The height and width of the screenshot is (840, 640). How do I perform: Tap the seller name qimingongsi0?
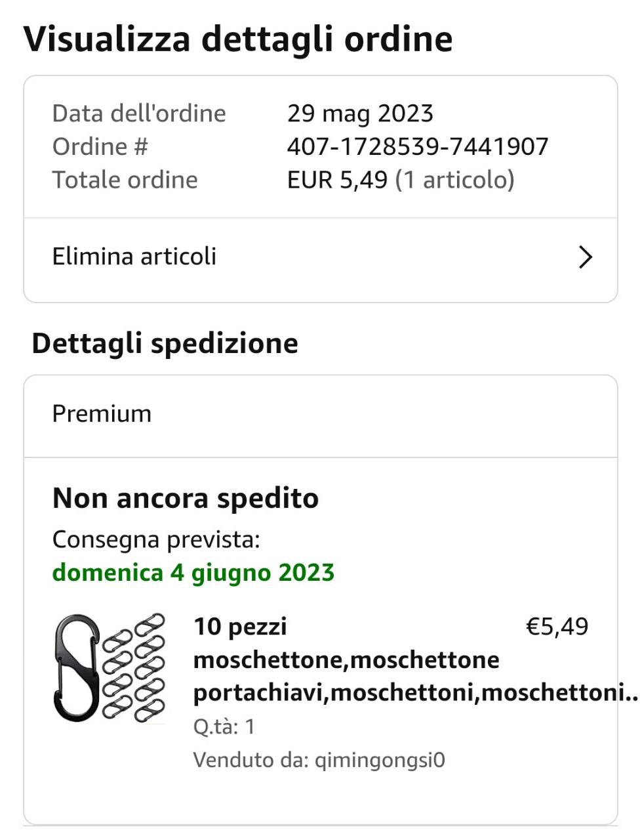pos(380,760)
